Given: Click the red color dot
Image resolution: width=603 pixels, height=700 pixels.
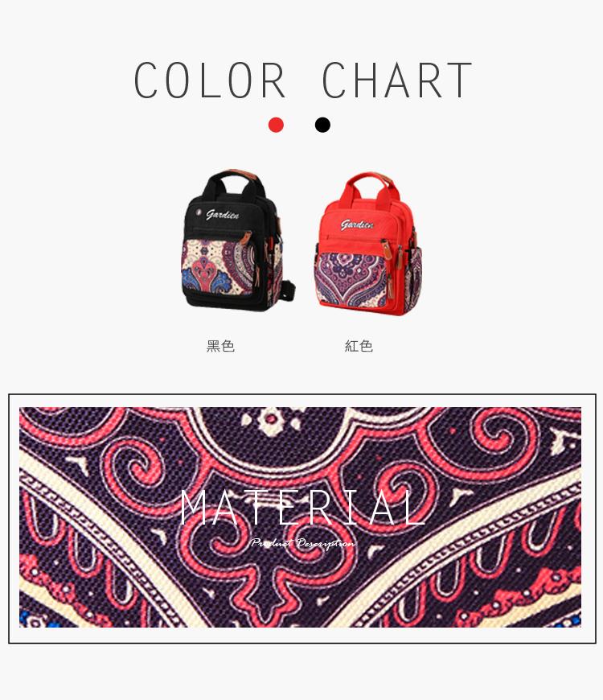Looking at the screenshot, I should point(276,125).
